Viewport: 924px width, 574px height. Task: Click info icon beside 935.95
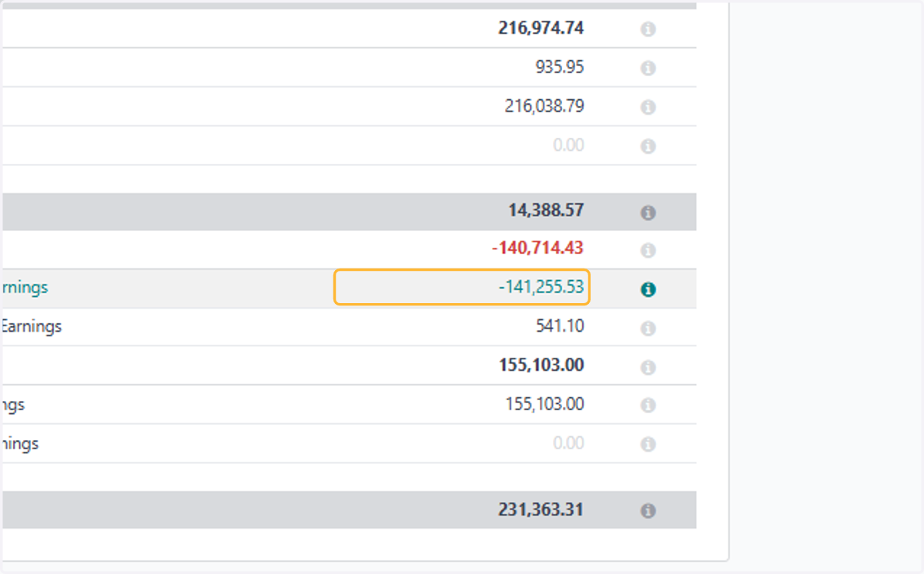coord(648,68)
